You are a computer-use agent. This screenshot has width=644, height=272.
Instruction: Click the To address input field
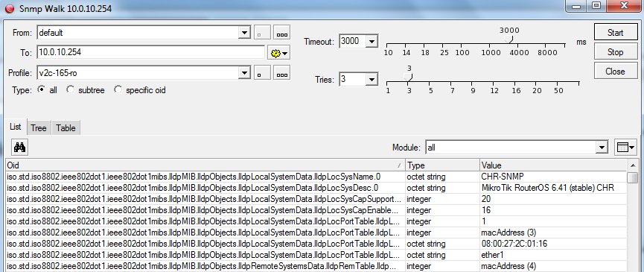pos(150,52)
